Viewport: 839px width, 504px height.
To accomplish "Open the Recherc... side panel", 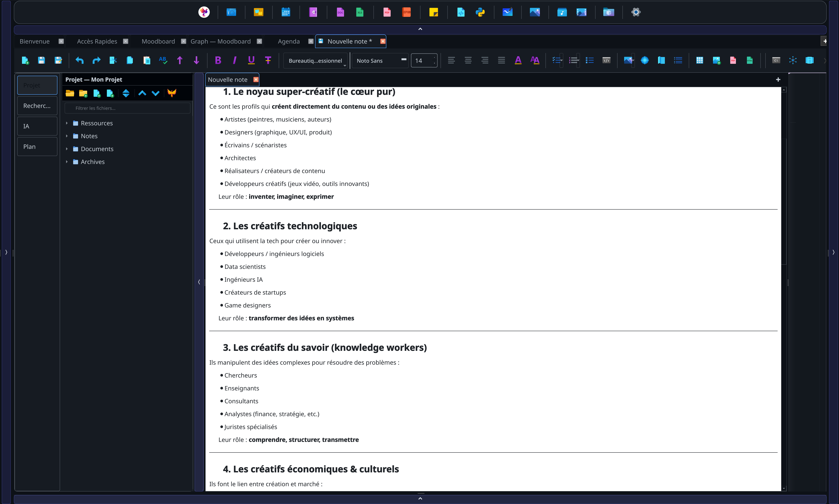I will pos(37,106).
